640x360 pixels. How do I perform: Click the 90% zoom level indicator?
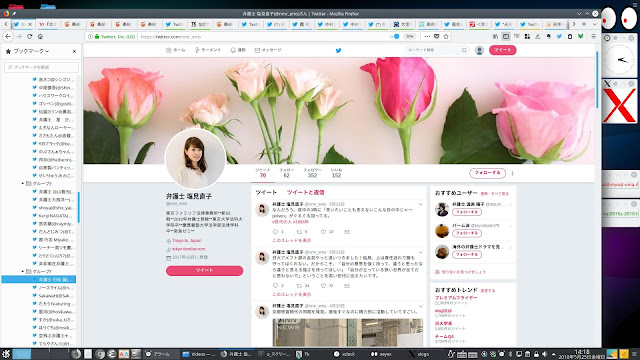[409, 36]
